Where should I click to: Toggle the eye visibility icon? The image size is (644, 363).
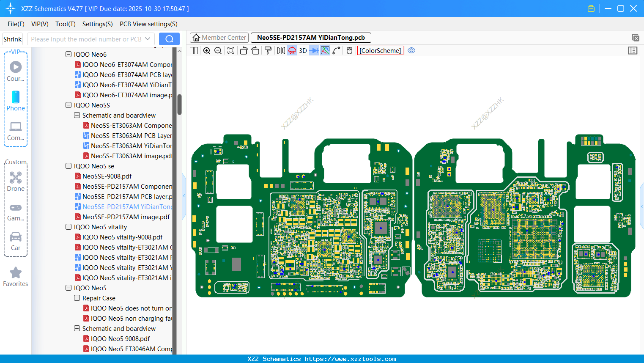coord(411,51)
